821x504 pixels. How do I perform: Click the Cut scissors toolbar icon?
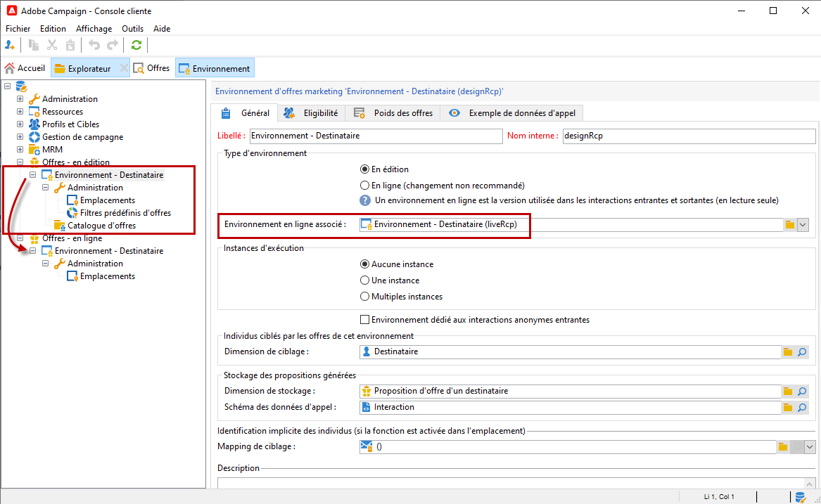[x=52, y=46]
